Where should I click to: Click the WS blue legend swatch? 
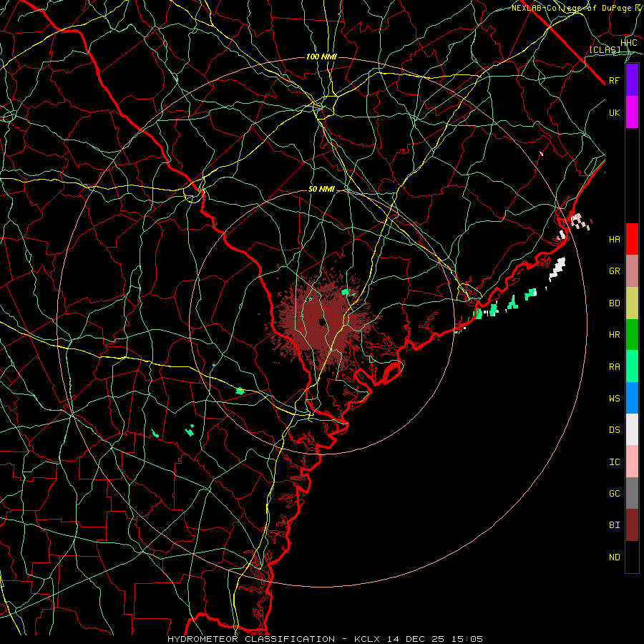632,398
